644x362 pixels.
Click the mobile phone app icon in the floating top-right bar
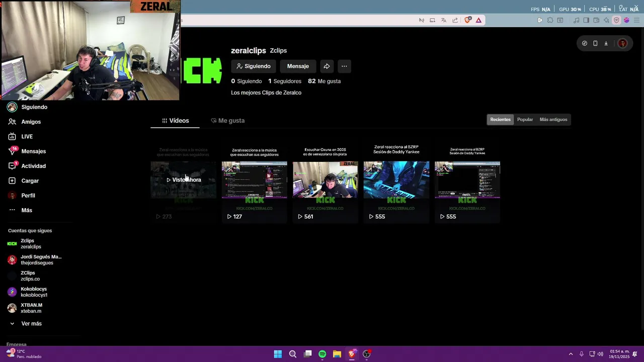pos(595,44)
